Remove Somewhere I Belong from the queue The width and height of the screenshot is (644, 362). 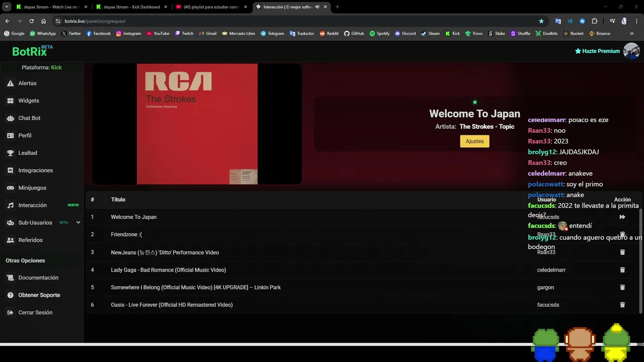pos(622,287)
